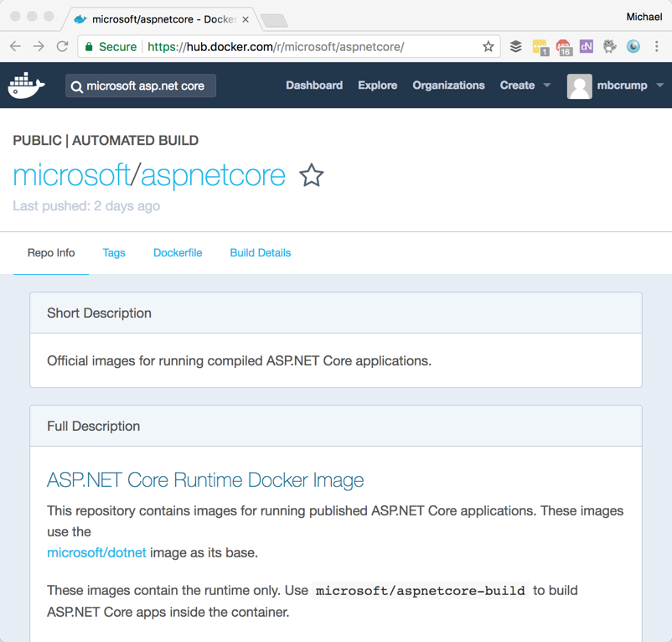The image size is (672, 642).
Task: Switch to the Dockerfile tab
Action: point(178,253)
